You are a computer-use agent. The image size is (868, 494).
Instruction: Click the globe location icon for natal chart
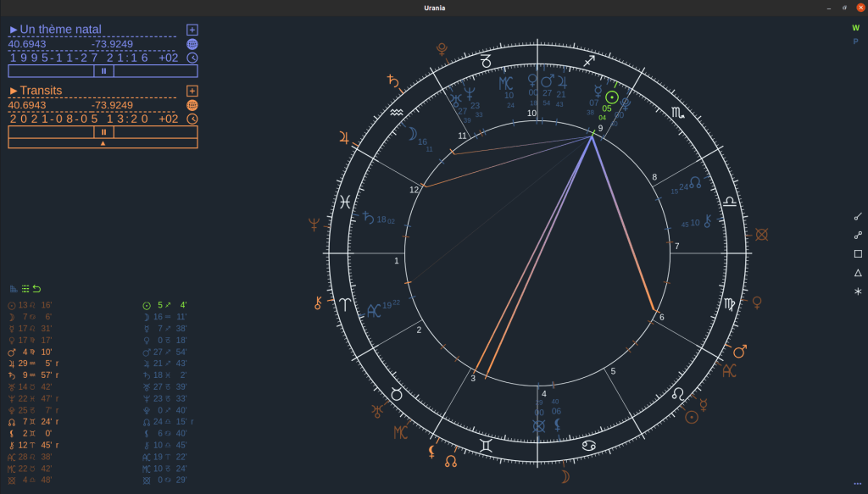click(192, 44)
